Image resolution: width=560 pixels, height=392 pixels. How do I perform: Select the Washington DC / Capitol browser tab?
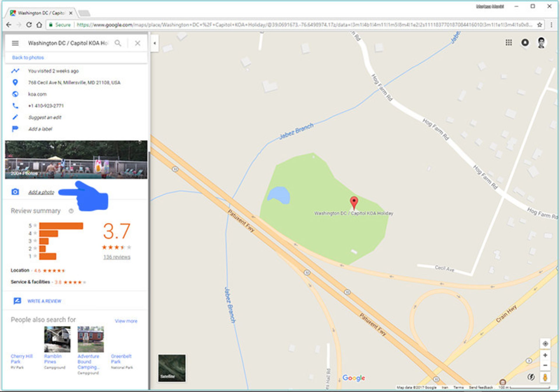pyautogui.click(x=41, y=13)
